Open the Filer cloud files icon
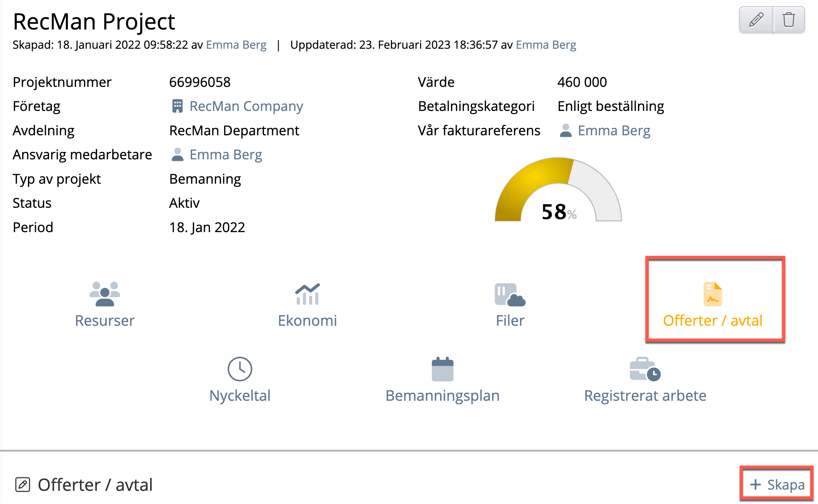The image size is (818, 504). point(510,294)
